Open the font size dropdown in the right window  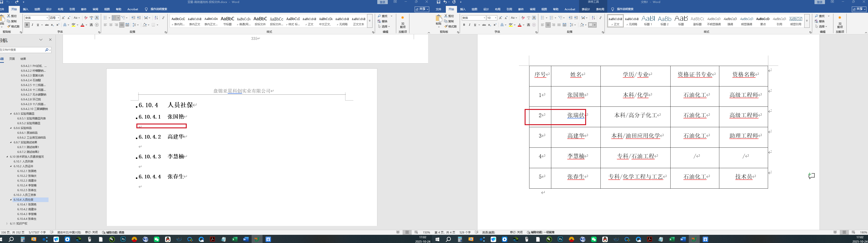[x=495, y=18]
